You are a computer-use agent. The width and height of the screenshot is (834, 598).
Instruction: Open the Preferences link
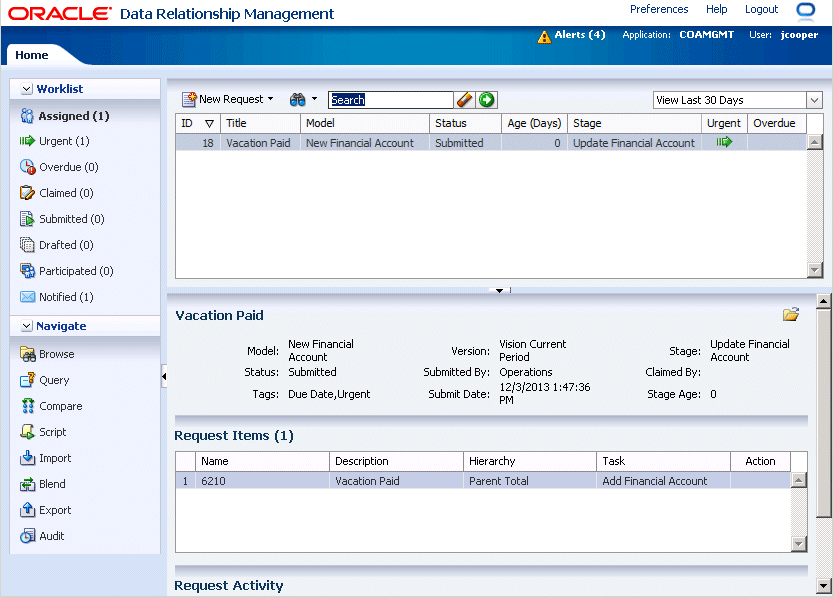click(x=659, y=9)
